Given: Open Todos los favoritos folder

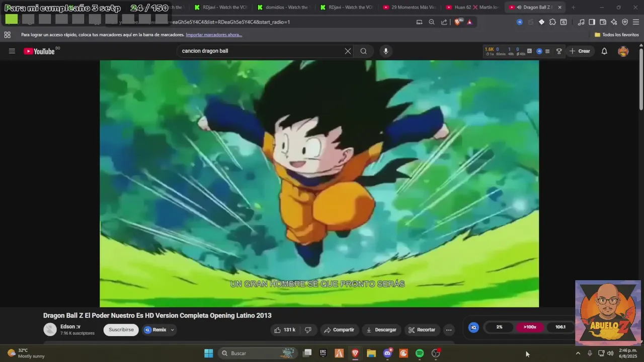Looking at the screenshot, I should (x=617, y=35).
